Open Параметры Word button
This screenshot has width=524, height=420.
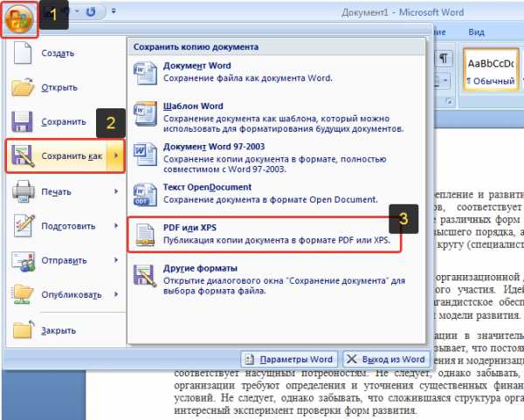pos(289,359)
